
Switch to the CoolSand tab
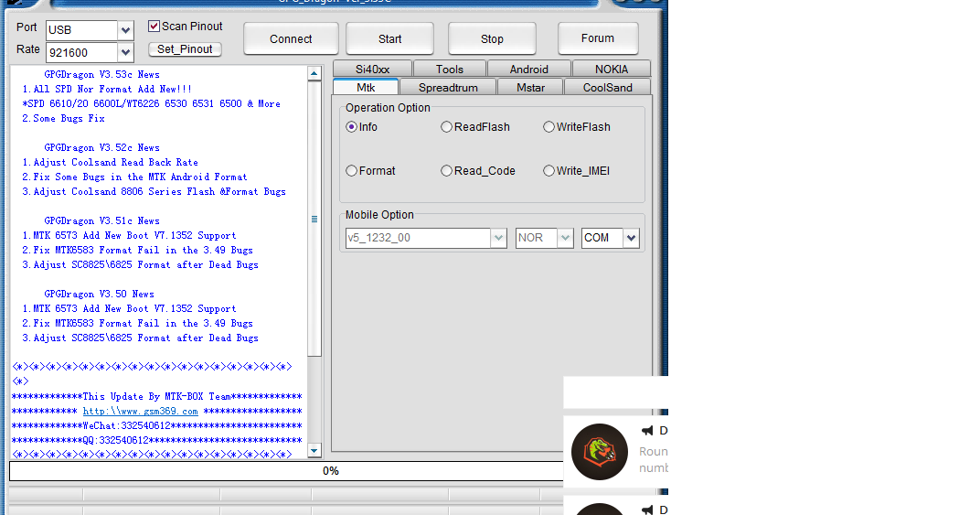(x=608, y=88)
